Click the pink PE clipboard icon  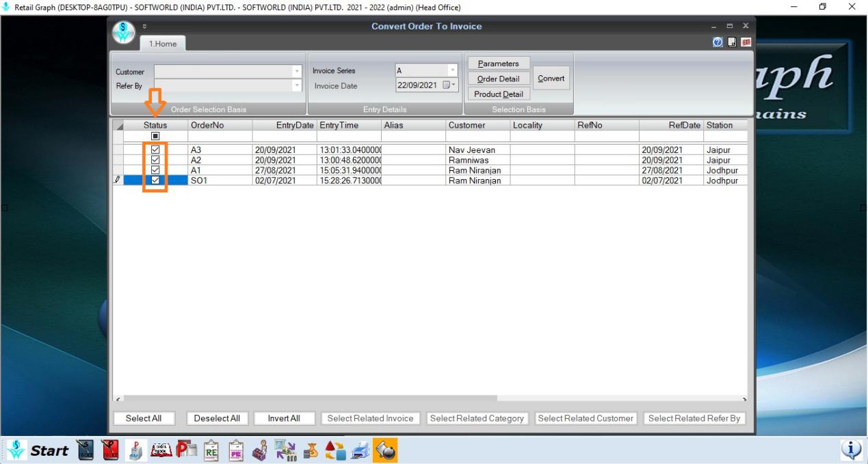[x=236, y=450]
